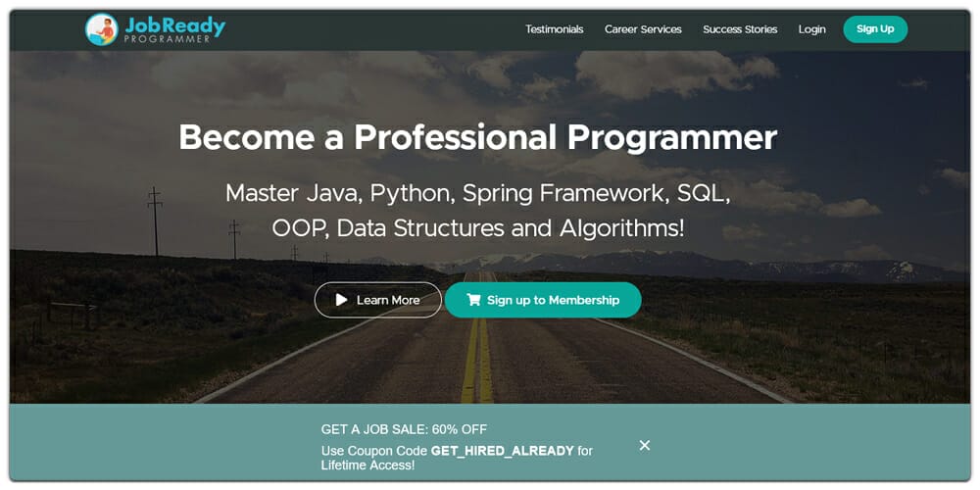
Task: Click the 'Become a Professional Programmer' heading
Action: [477, 137]
